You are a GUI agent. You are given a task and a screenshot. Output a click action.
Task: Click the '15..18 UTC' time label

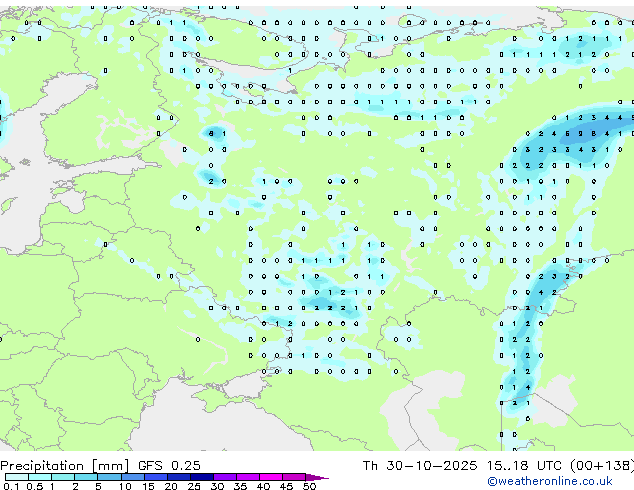524,466
